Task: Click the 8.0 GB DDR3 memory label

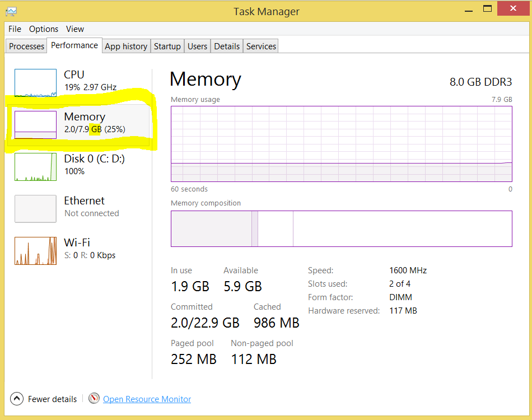Action: [x=480, y=82]
